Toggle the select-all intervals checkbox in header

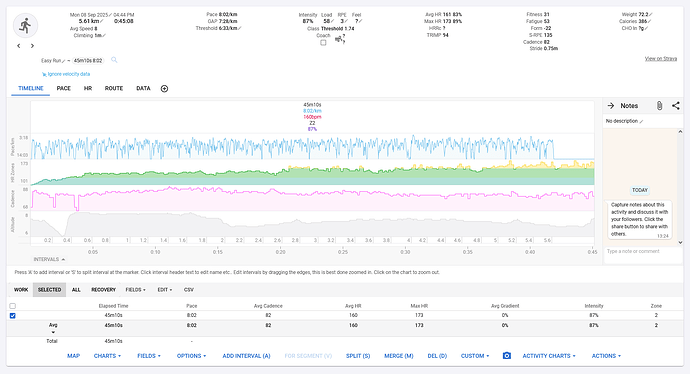tap(12, 306)
